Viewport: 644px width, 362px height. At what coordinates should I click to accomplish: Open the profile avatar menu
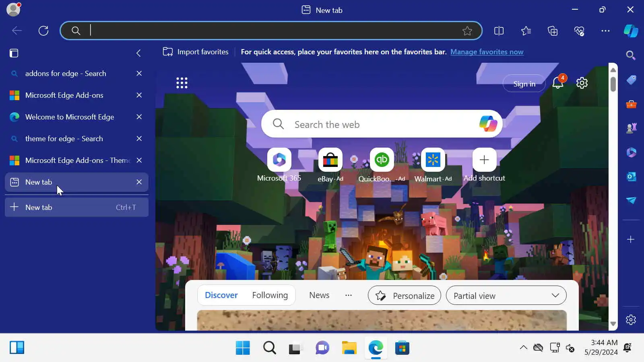[13, 9]
